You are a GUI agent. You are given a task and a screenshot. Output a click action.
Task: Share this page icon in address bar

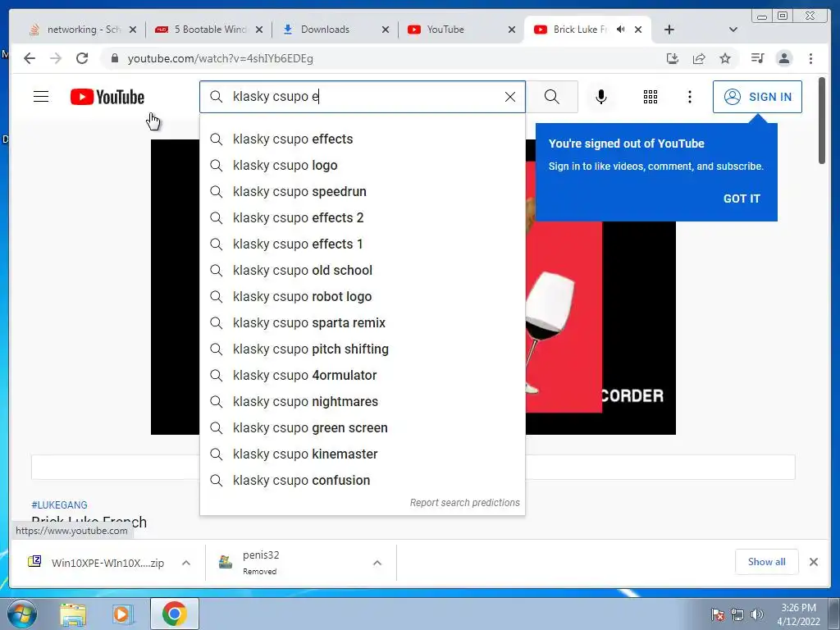pos(699,58)
